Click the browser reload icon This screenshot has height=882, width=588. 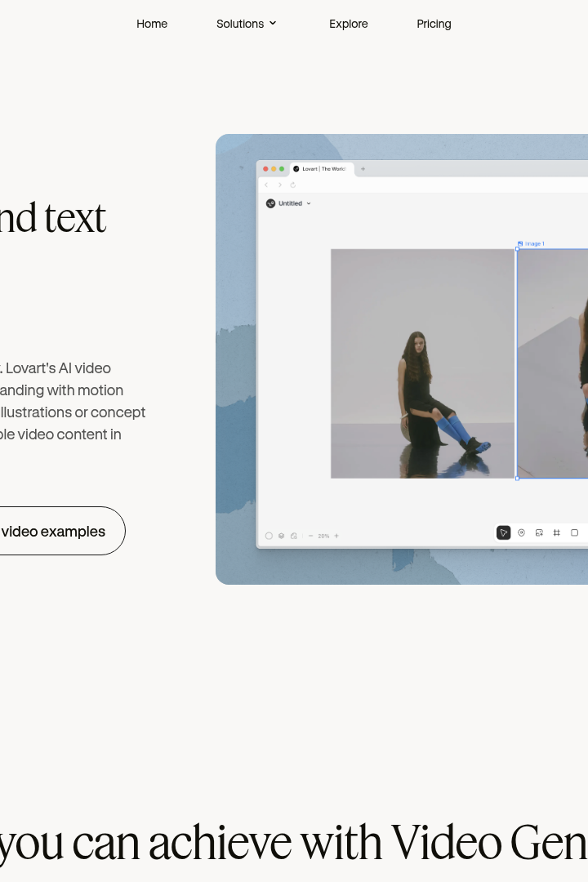(x=292, y=185)
